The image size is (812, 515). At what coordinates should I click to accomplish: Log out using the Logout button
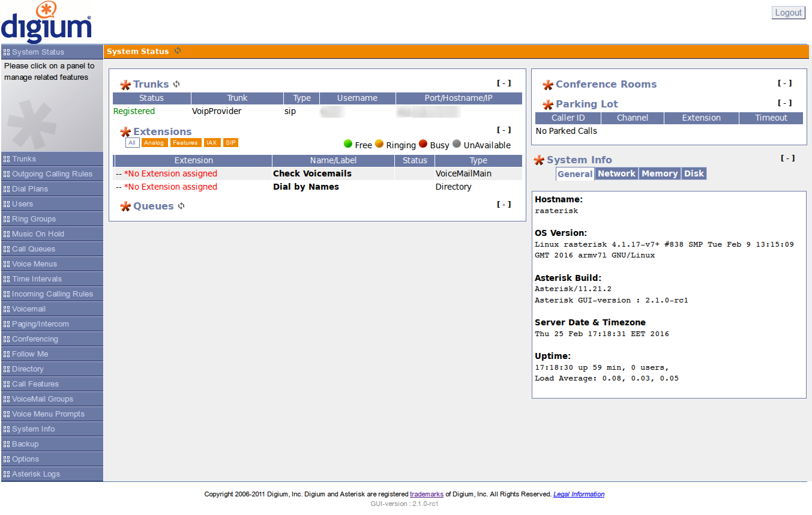[x=788, y=13]
